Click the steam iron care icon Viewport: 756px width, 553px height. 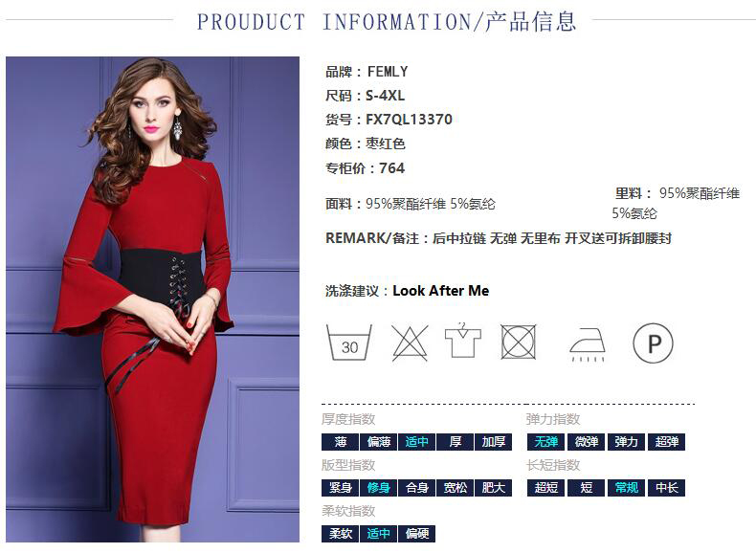click(x=588, y=344)
